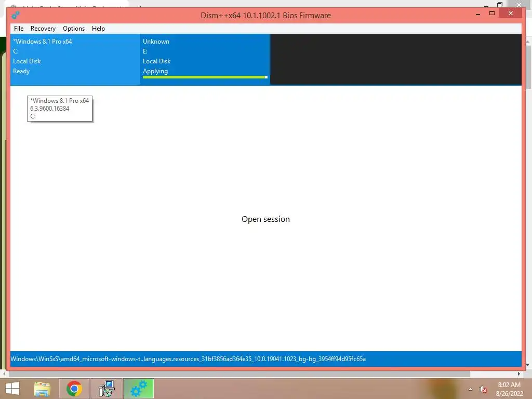The height and width of the screenshot is (399, 532).
Task: Select the Unknown E: image tile
Action: (205, 59)
